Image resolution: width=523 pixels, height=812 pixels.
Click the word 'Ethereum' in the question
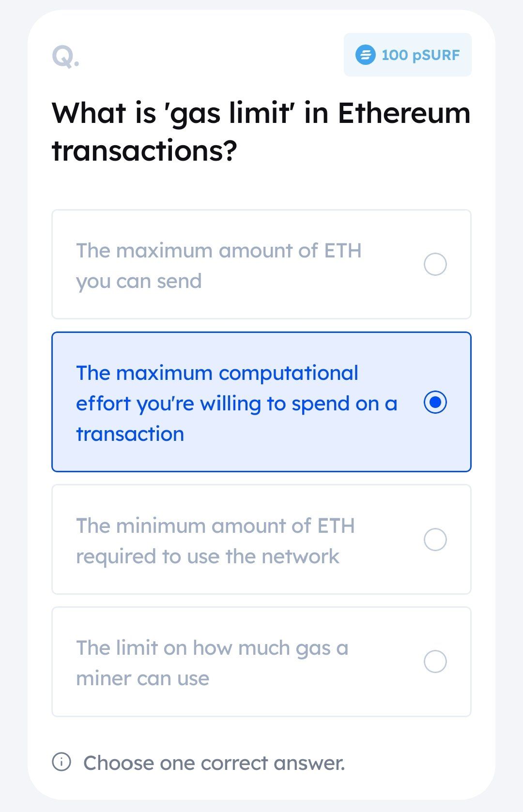(x=404, y=113)
